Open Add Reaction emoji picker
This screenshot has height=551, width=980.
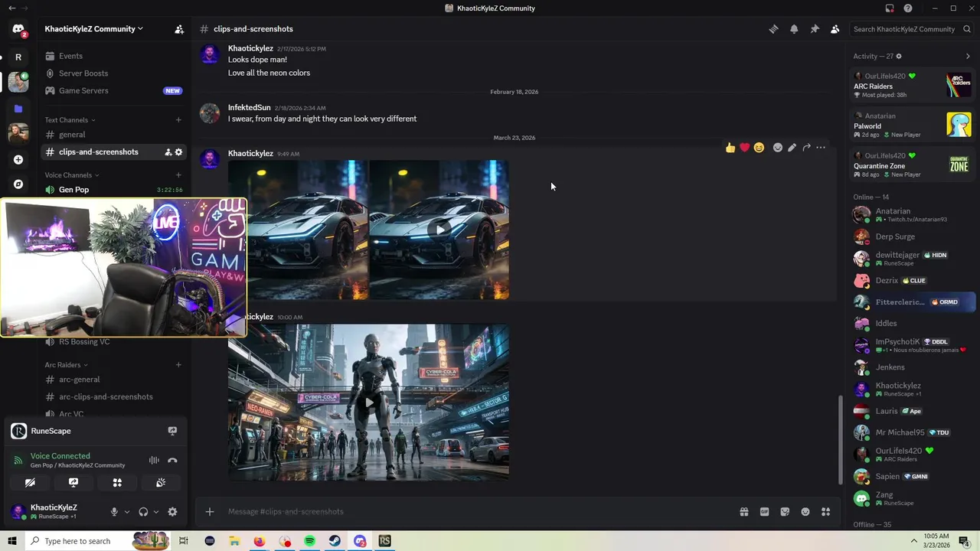click(x=777, y=148)
